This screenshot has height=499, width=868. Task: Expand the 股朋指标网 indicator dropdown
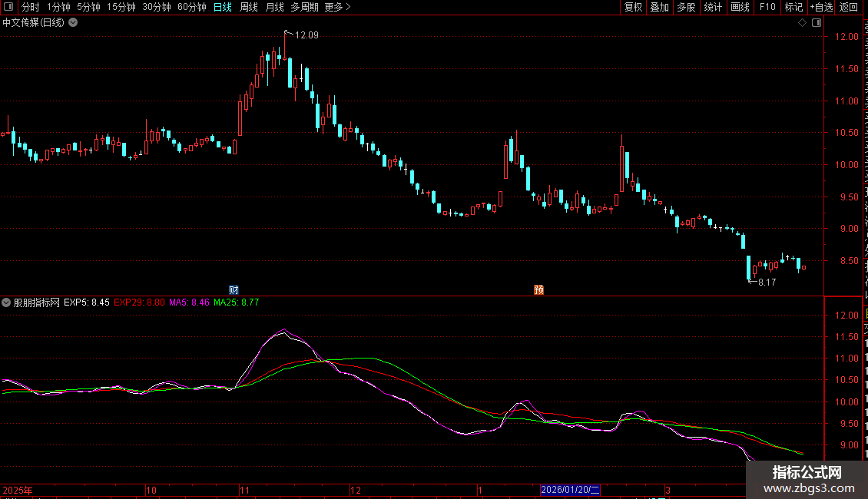[7, 302]
